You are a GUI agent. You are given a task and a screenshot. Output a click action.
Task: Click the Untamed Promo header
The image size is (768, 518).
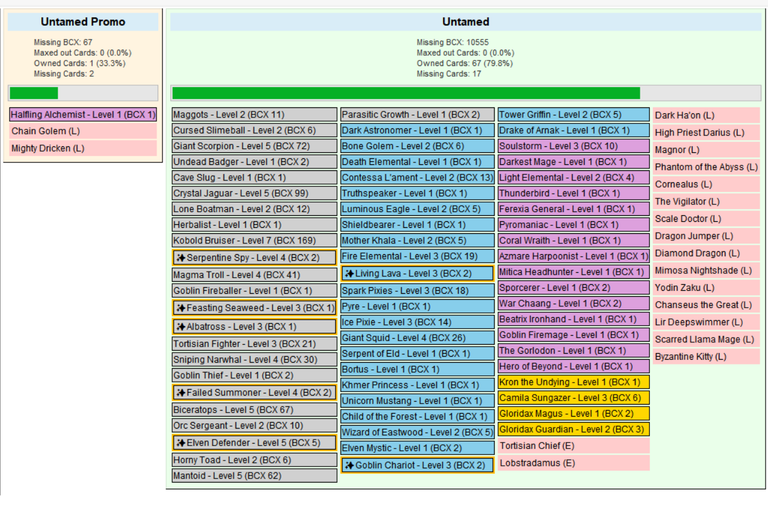[x=83, y=22]
